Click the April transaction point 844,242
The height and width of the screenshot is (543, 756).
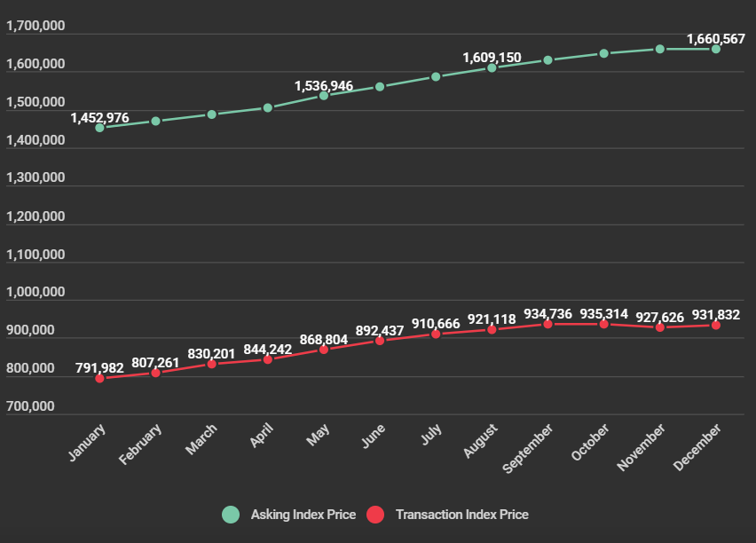pyautogui.click(x=268, y=359)
